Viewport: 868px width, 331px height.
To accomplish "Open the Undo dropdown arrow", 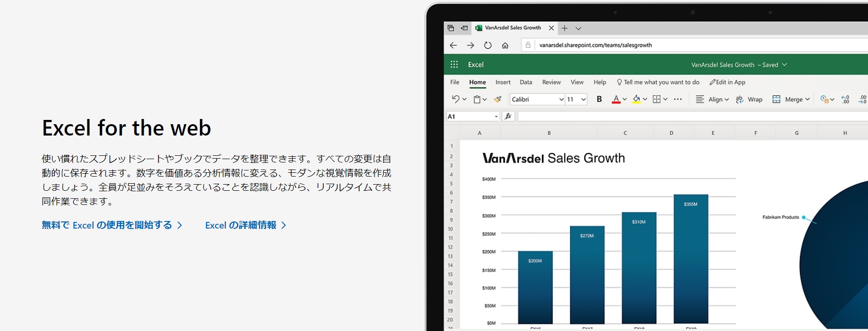I will click(x=464, y=99).
